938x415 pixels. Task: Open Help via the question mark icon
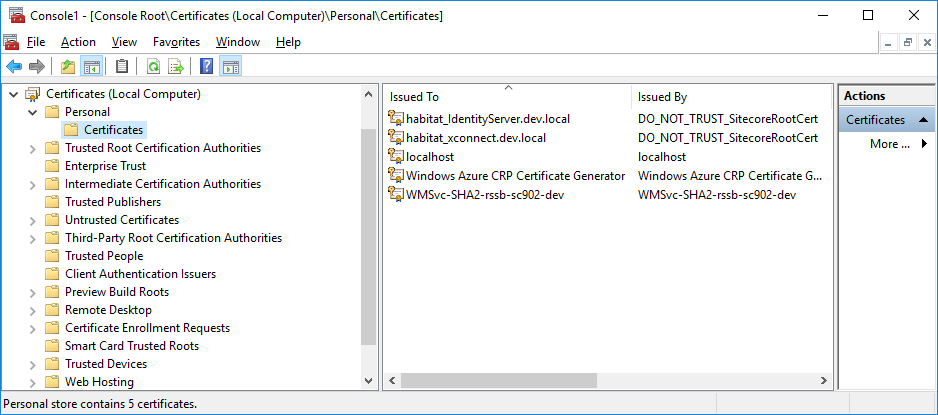[207, 67]
